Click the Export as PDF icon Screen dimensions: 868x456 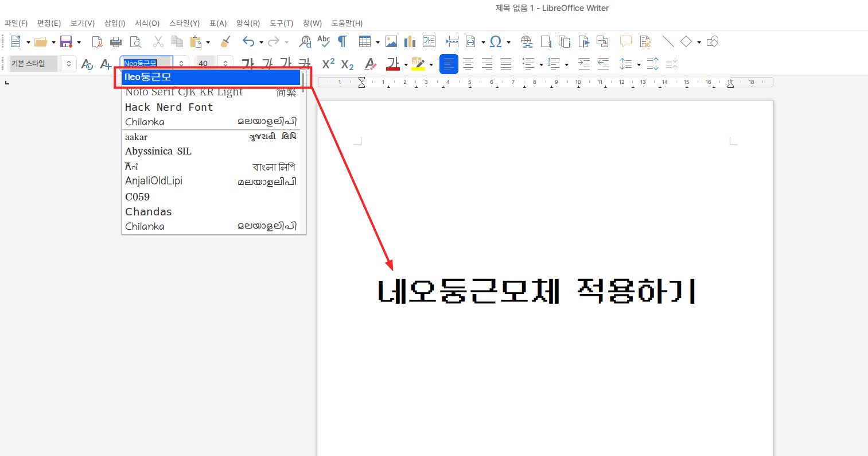point(98,41)
